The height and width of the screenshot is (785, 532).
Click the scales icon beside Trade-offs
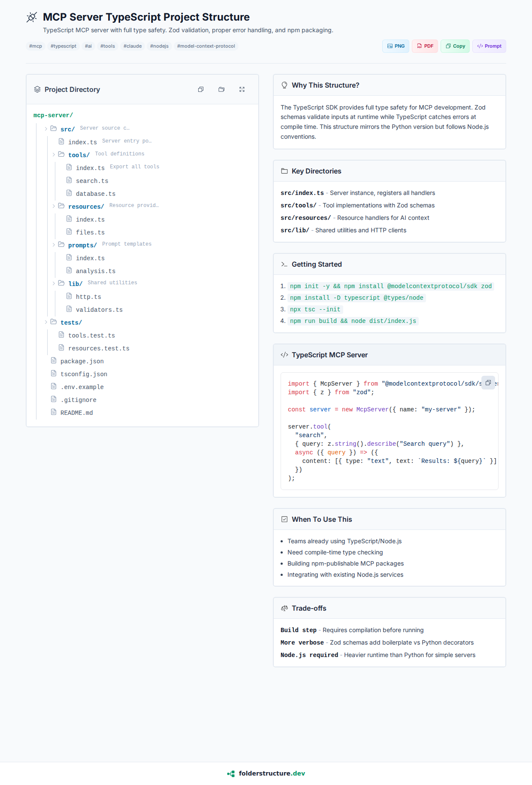pos(284,608)
